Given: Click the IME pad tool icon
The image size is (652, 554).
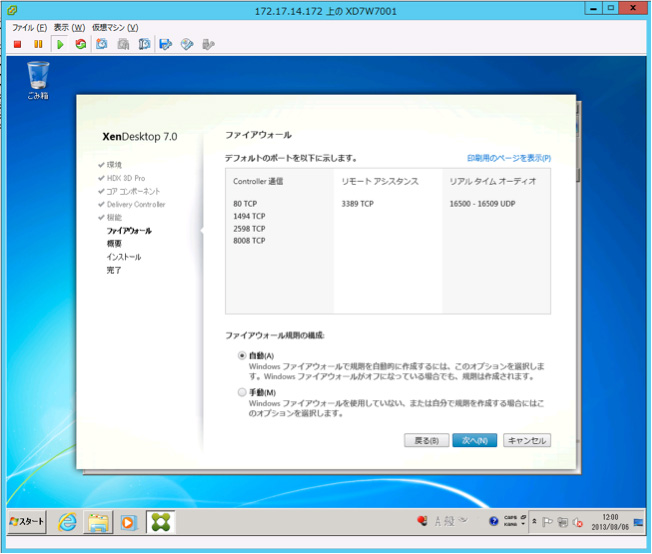Looking at the screenshot, I should [x=463, y=520].
